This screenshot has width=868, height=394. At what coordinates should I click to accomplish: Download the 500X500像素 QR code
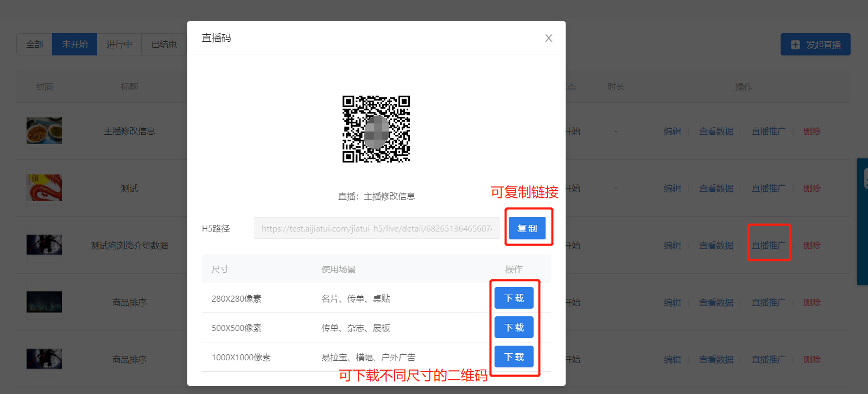click(514, 327)
